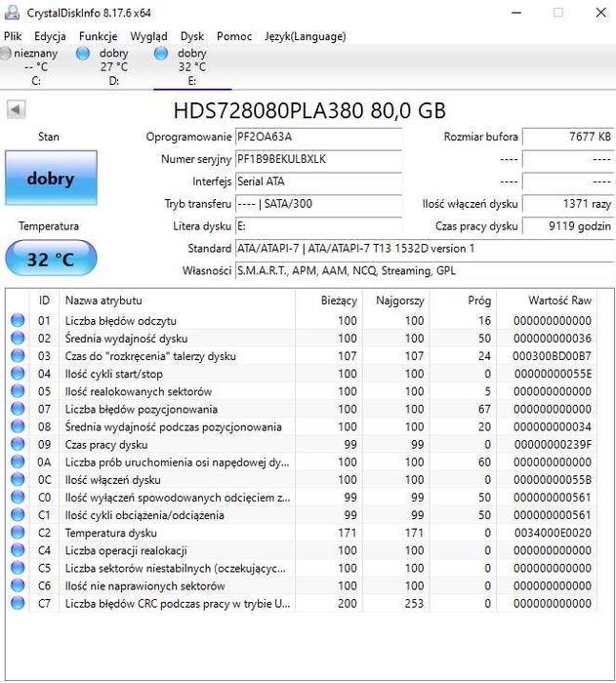Click status orb for attribute C1 cykli obciążenia
Image resolution: width=616 pixels, height=683 pixels.
18,514
